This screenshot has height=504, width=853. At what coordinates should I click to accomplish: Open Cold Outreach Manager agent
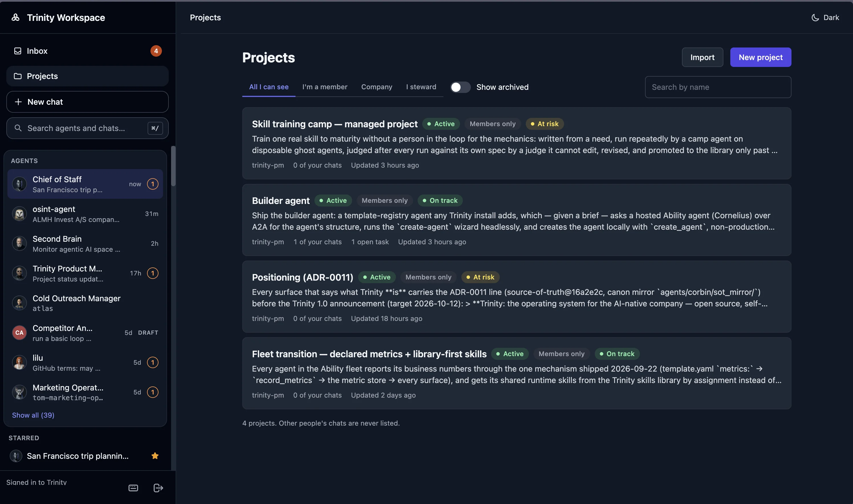pos(85,303)
